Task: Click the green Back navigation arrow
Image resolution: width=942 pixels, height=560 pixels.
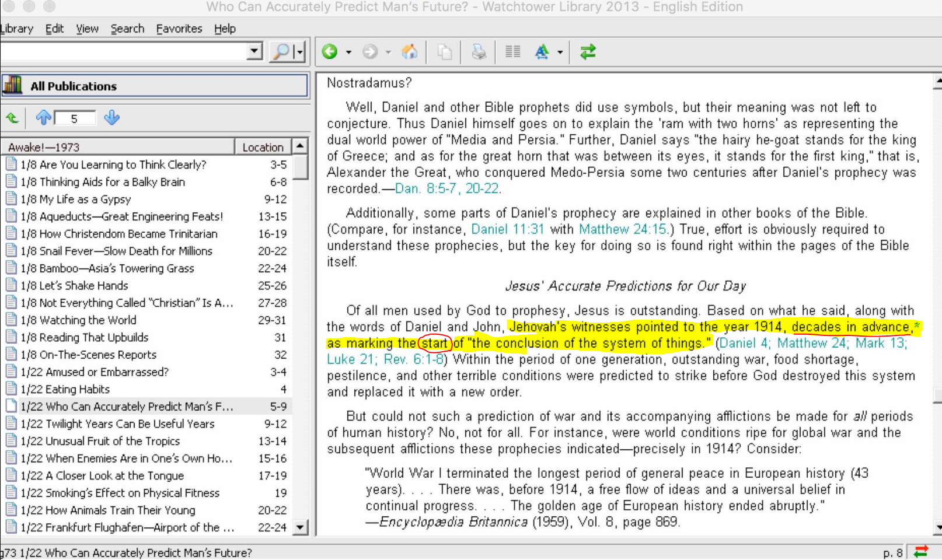Action: coord(330,52)
